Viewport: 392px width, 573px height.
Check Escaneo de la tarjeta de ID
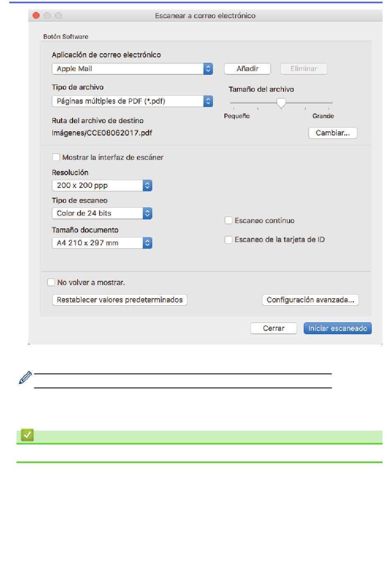[x=228, y=240]
